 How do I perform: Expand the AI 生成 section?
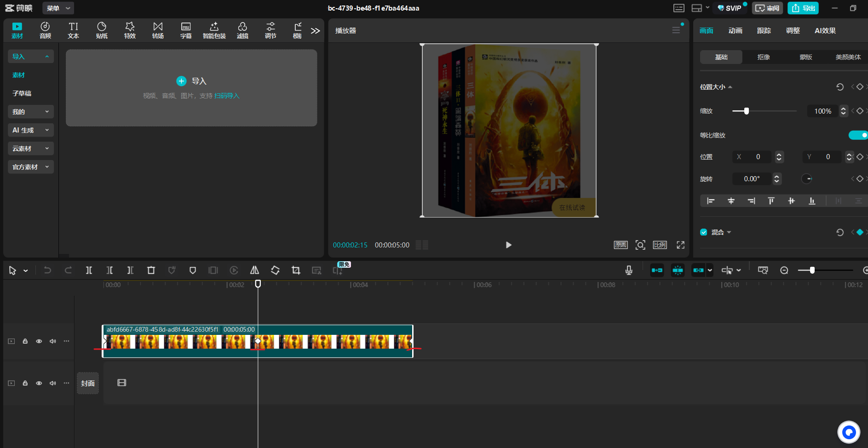(x=30, y=130)
